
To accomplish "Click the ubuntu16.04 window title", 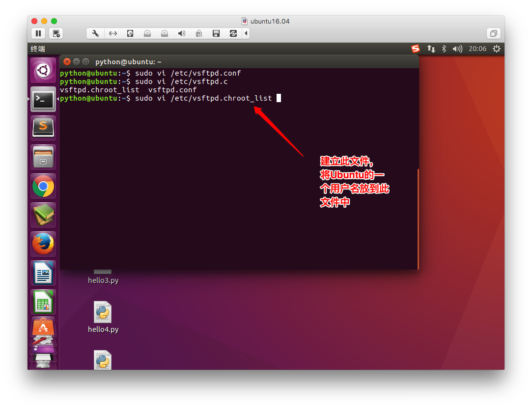I will tap(270, 21).
